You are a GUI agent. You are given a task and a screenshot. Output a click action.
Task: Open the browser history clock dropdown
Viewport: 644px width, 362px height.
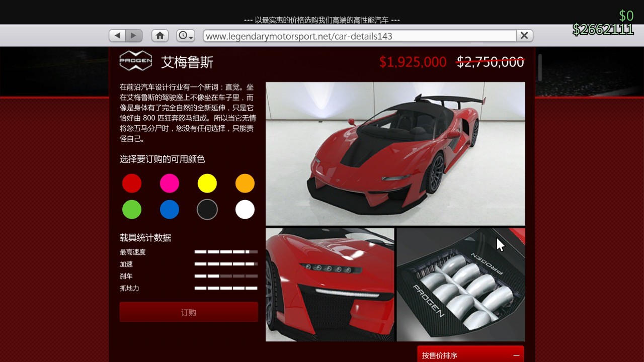(186, 36)
